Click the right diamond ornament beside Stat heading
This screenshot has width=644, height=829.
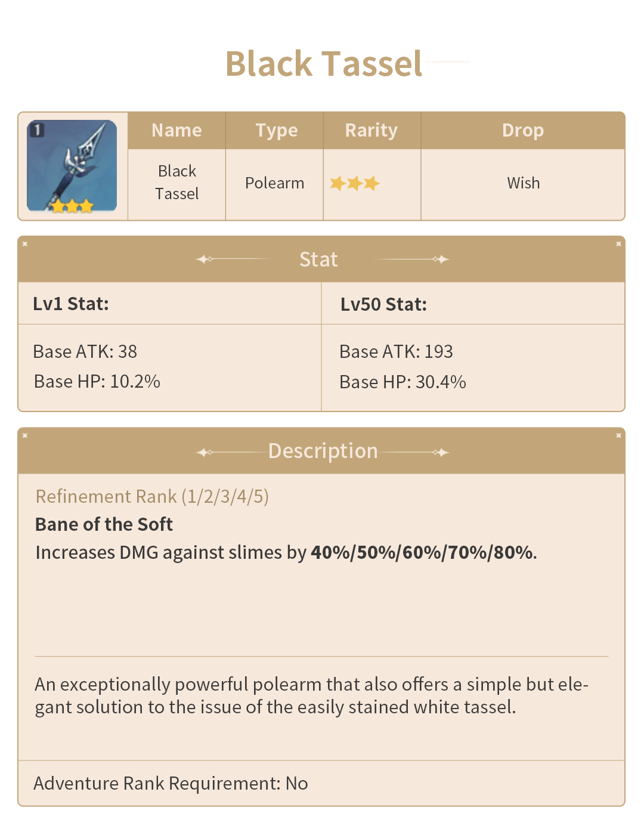(x=441, y=259)
